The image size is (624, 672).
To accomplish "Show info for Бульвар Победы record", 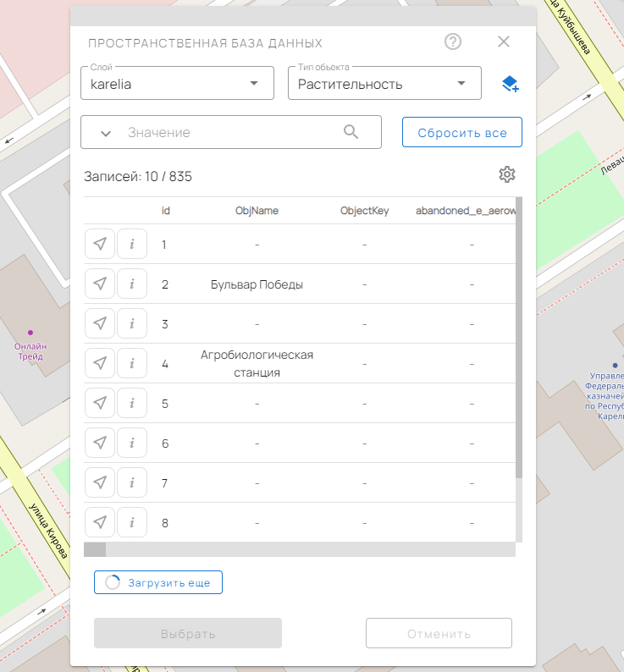I will coord(132,284).
